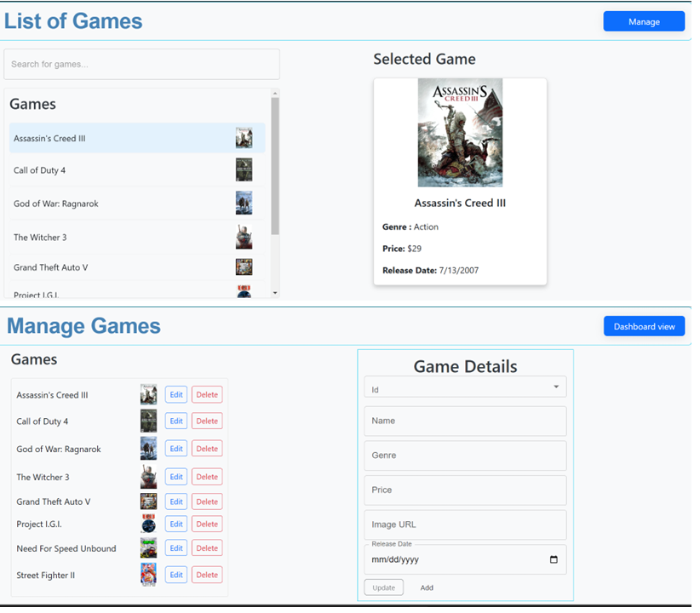The image size is (700, 613).
Task: Click Grand Theft Auto V thumbnail in top list
Action: (244, 267)
